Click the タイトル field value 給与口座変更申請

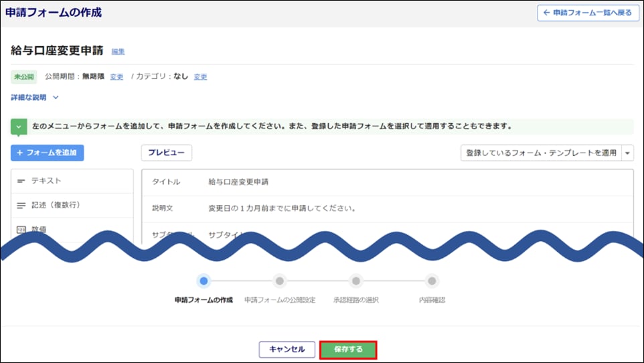tap(238, 181)
